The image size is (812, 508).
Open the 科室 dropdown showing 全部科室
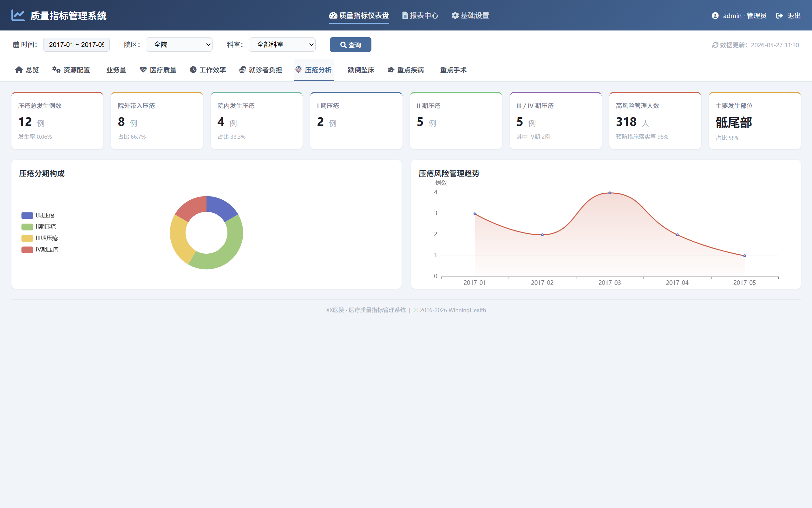pyautogui.click(x=282, y=45)
